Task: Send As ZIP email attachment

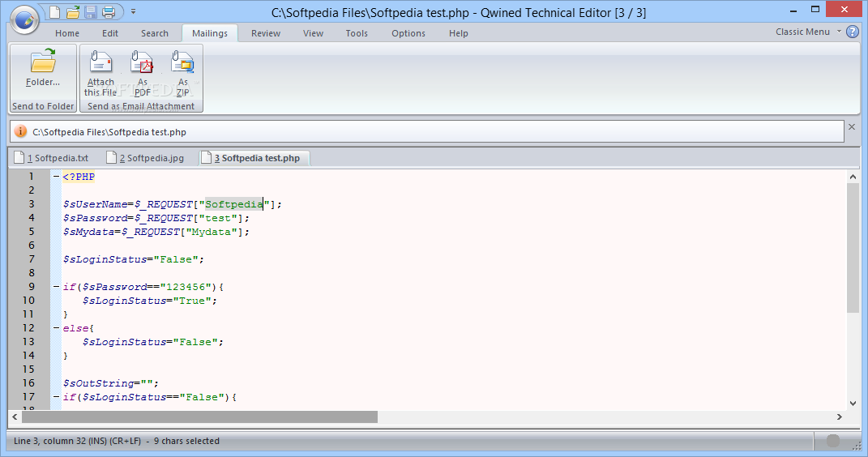Action: tap(182, 74)
